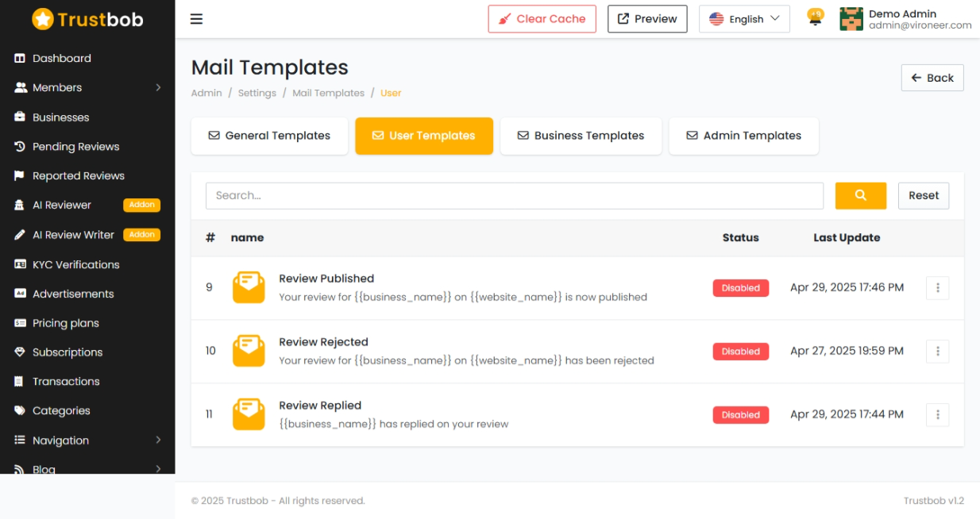
Task: Follow the Settings breadcrumb link
Action: tap(257, 93)
